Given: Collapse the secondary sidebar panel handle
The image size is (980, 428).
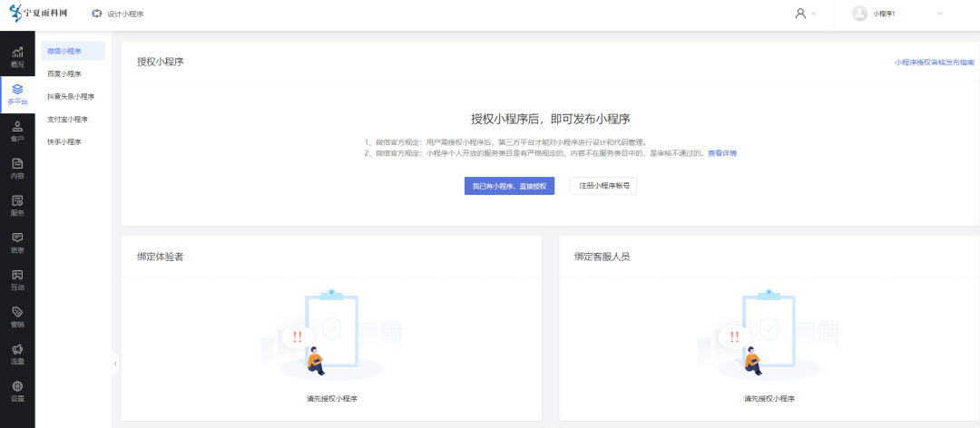Looking at the screenshot, I should click(115, 363).
